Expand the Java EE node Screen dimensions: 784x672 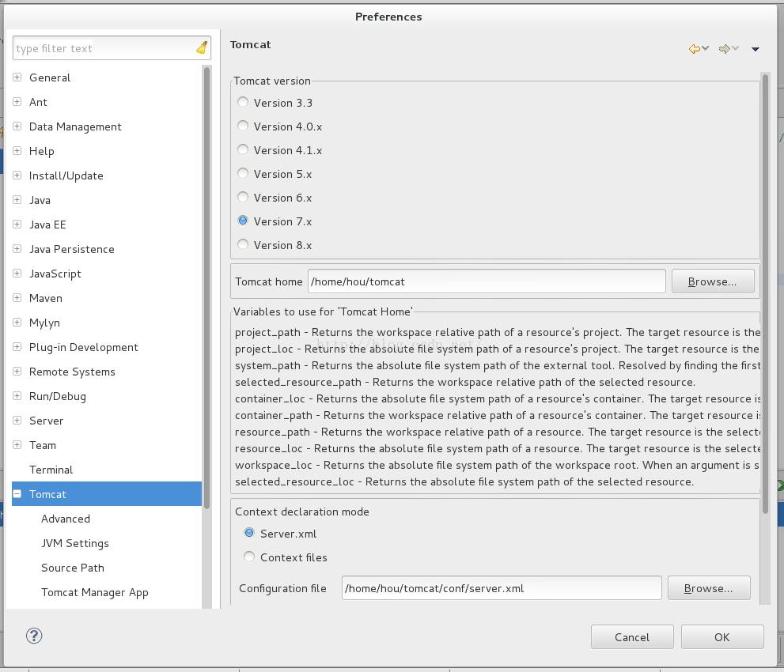tap(17, 224)
